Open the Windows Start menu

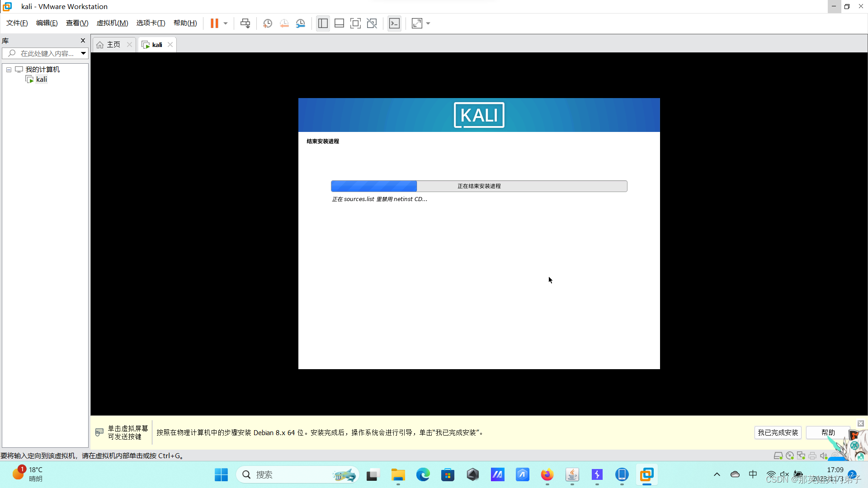pyautogui.click(x=221, y=474)
